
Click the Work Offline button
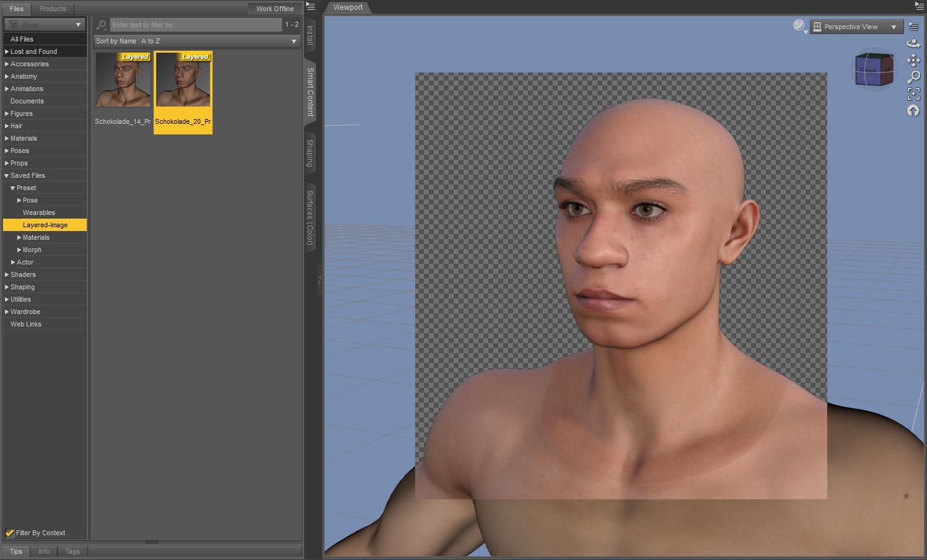[275, 9]
